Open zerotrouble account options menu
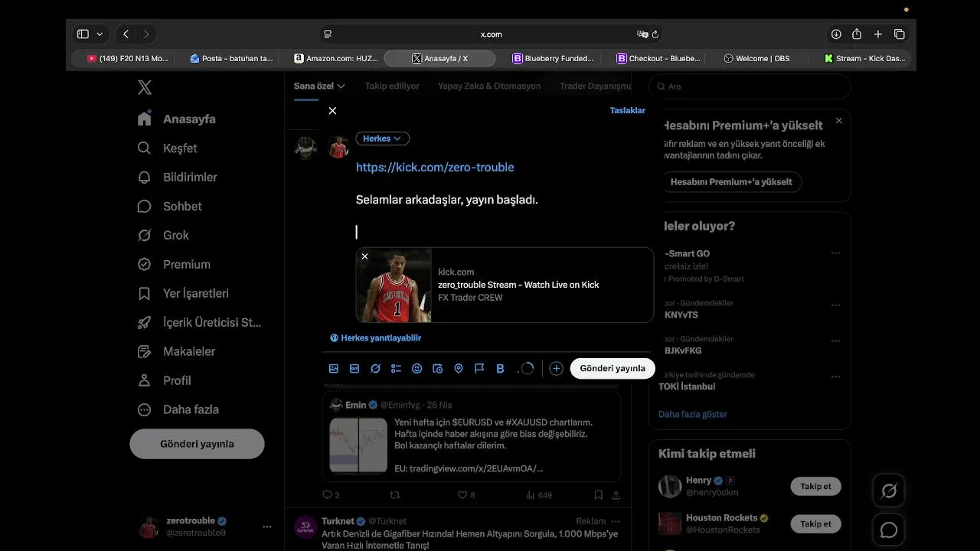 266,527
